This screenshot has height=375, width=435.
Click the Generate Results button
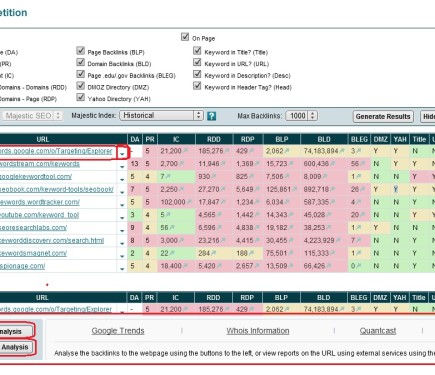point(383,116)
